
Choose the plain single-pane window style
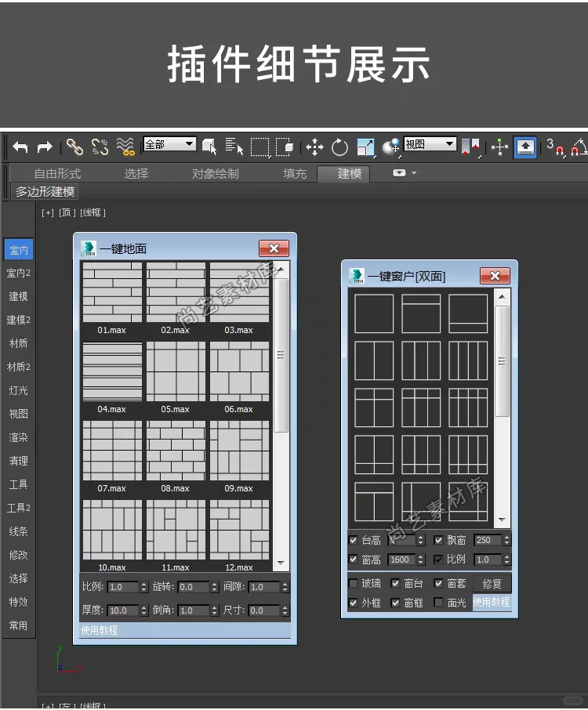(x=374, y=313)
